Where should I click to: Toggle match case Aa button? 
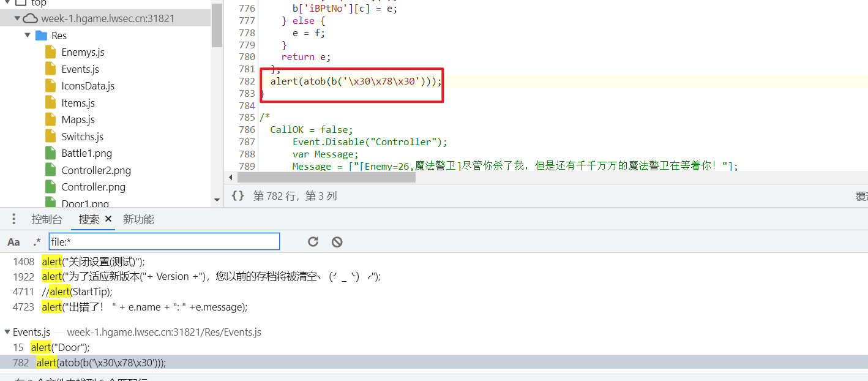pyautogui.click(x=13, y=242)
